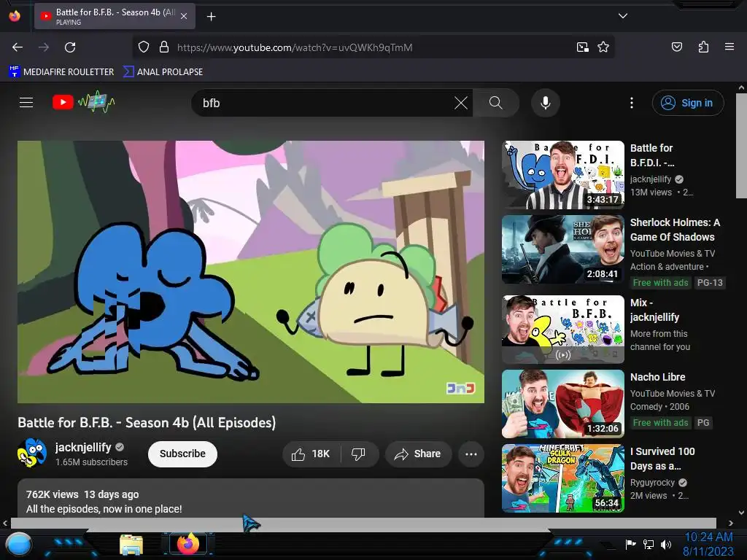The width and height of the screenshot is (747, 560).
Task: Close the Battle for B.F.B. tab
Action: pyautogui.click(x=184, y=16)
